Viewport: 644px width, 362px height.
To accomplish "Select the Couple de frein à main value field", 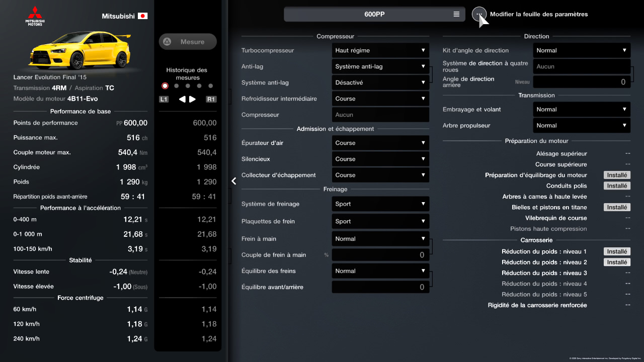I will (380, 255).
